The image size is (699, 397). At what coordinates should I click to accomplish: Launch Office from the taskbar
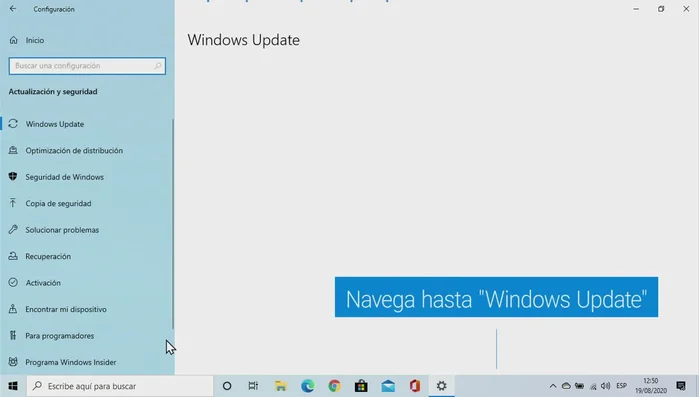pyautogui.click(x=415, y=386)
